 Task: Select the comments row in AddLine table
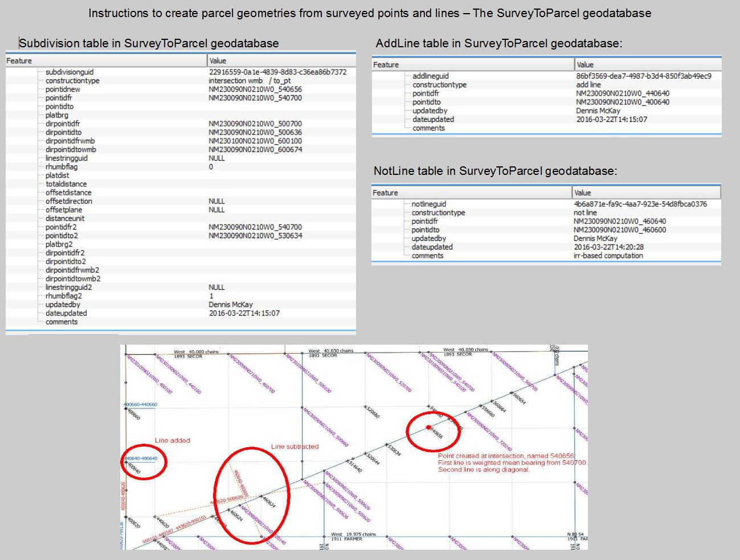click(x=547, y=128)
